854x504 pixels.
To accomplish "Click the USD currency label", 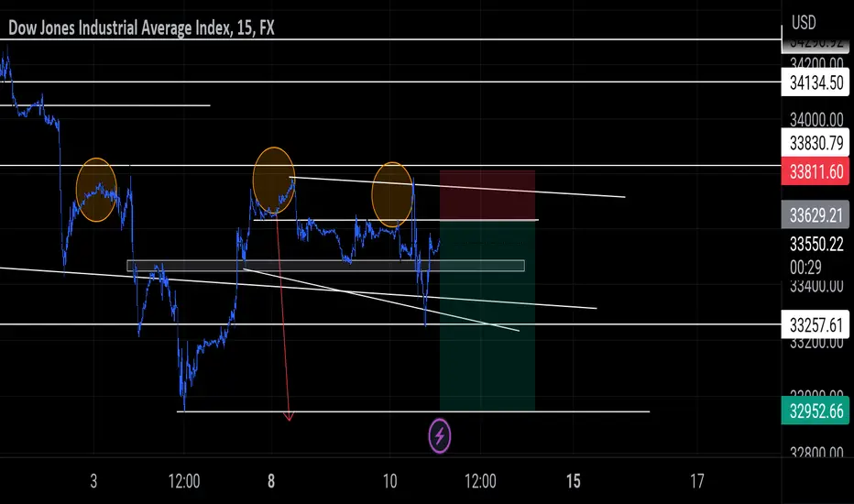I will click(804, 22).
